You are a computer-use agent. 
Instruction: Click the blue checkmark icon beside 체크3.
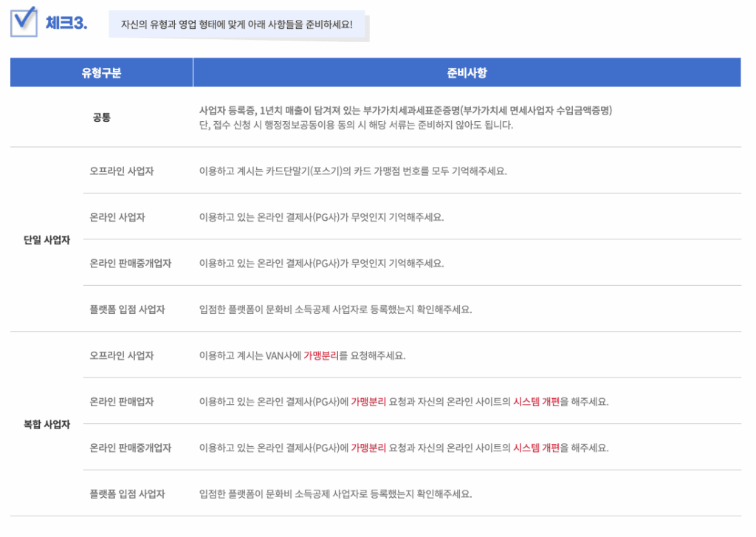coord(24,21)
